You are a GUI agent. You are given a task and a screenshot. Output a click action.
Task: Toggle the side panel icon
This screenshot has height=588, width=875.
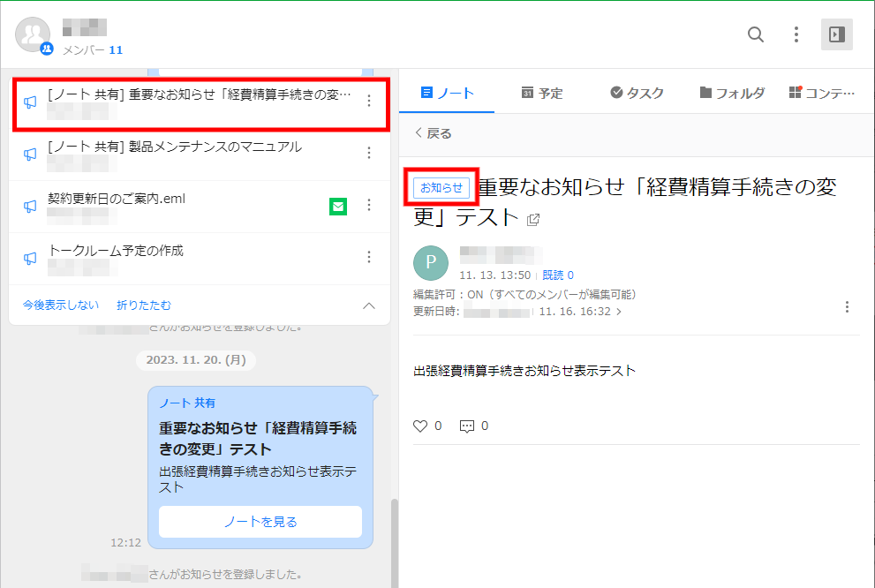836,34
